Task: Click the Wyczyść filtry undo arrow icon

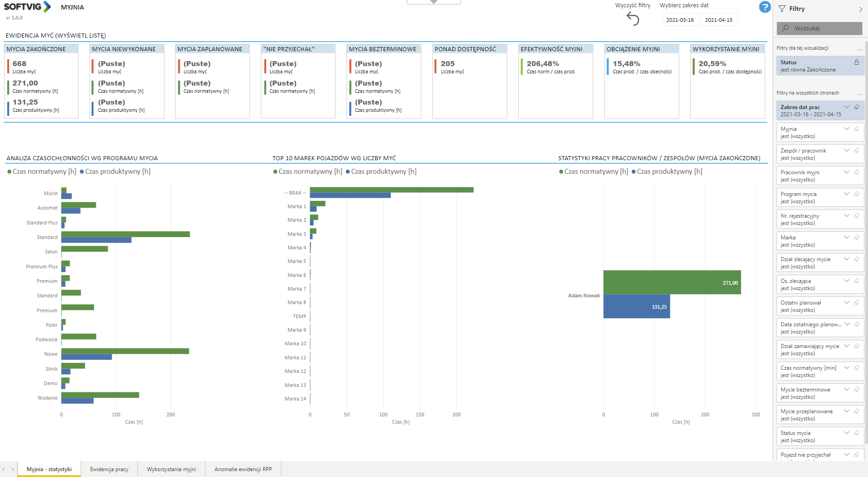Action: point(633,19)
